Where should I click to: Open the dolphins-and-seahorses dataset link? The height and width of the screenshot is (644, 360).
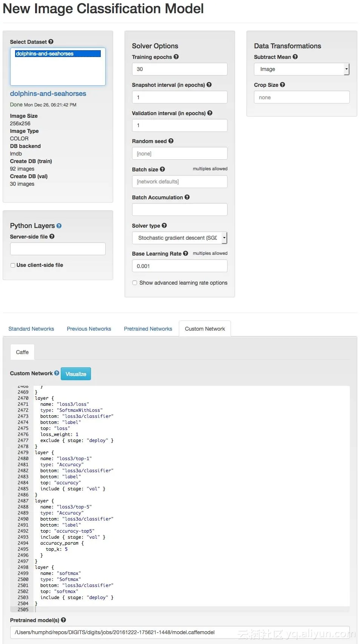(x=48, y=94)
